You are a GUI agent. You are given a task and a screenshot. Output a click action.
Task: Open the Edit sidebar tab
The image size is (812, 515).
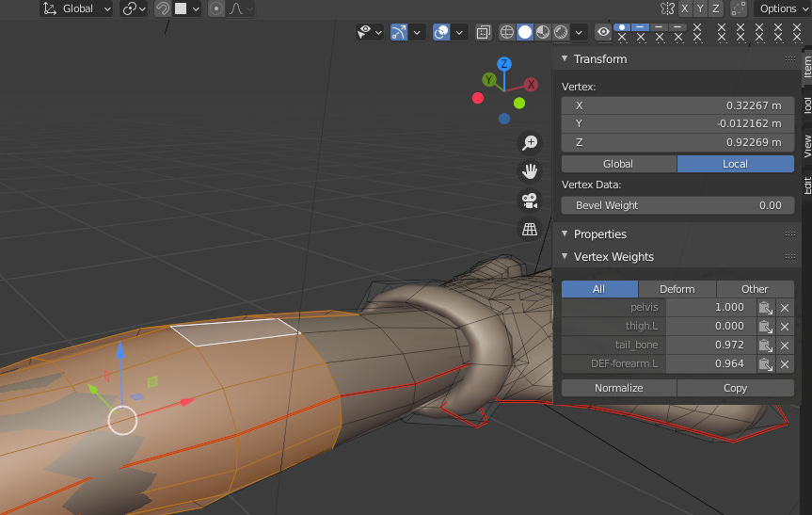coord(806,185)
